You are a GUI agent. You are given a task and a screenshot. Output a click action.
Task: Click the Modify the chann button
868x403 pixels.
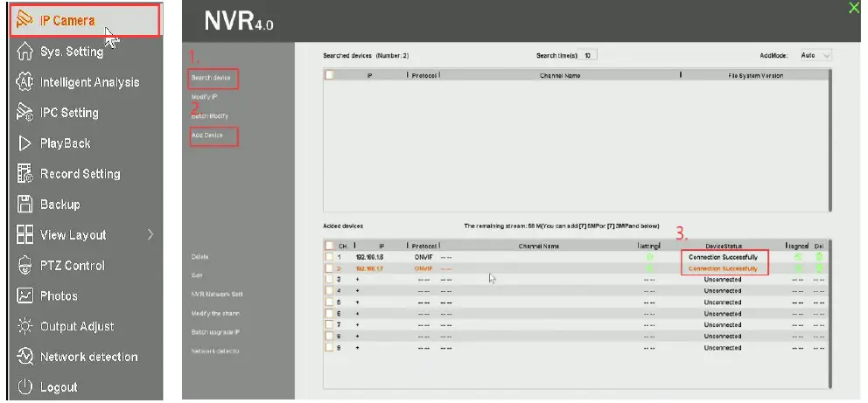click(215, 314)
